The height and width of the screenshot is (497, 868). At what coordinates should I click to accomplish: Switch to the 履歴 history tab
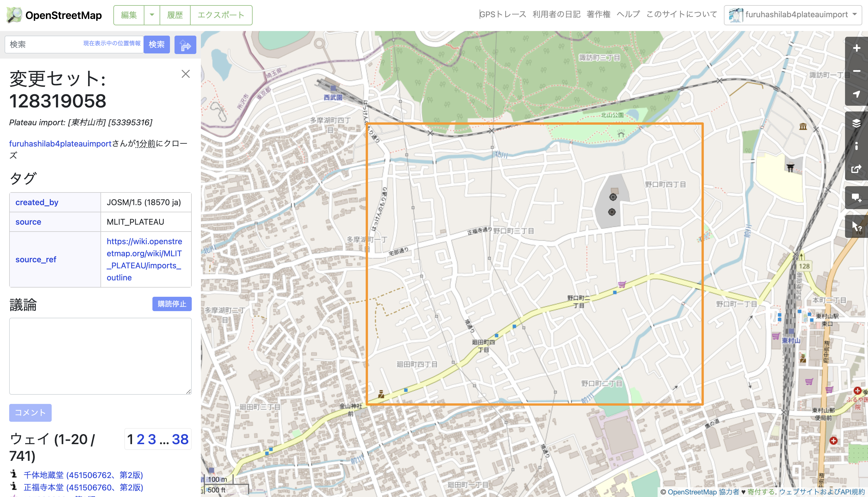pyautogui.click(x=175, y=15)
